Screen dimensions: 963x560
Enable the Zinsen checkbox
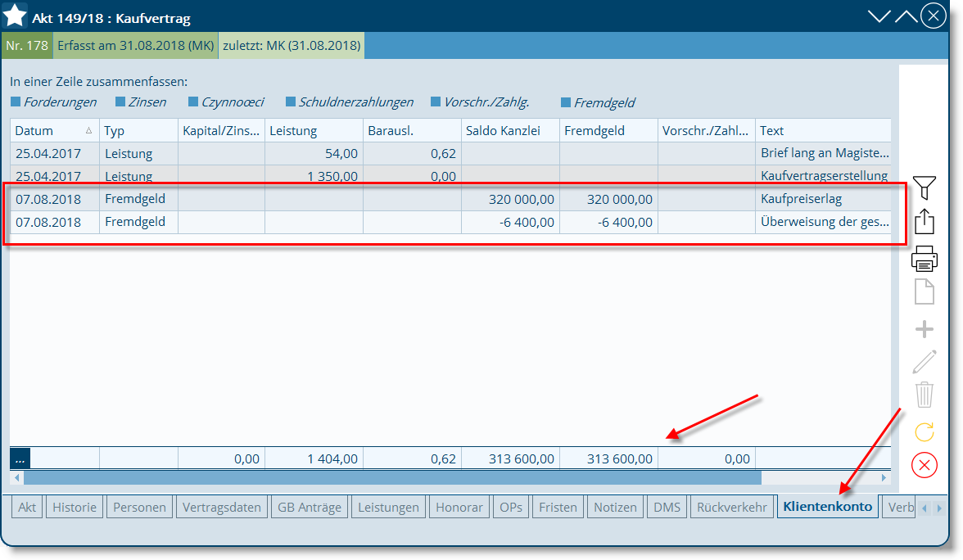coord(120,103)
